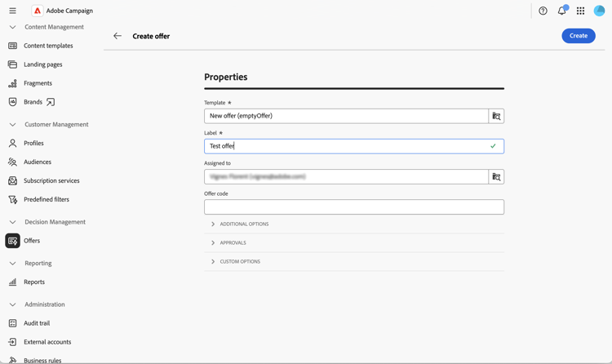Click the Label field containing Test offer
This screenshot has height=364, width=612.
[354, 146]
